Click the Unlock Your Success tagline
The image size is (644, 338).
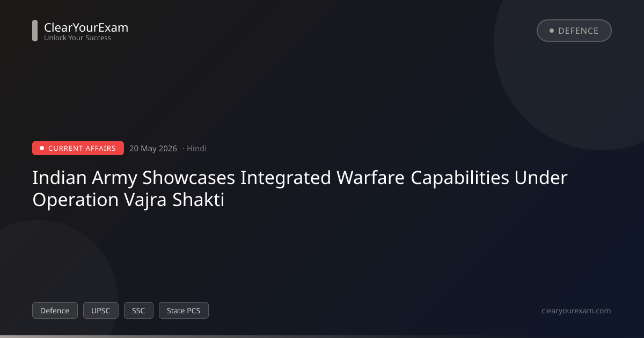[77, 38]
